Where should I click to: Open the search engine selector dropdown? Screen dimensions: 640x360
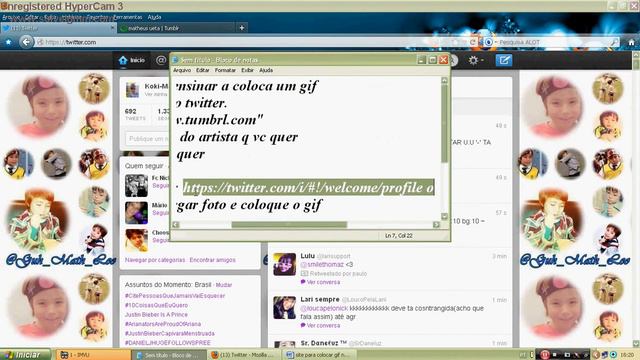[x=490, y=42]
